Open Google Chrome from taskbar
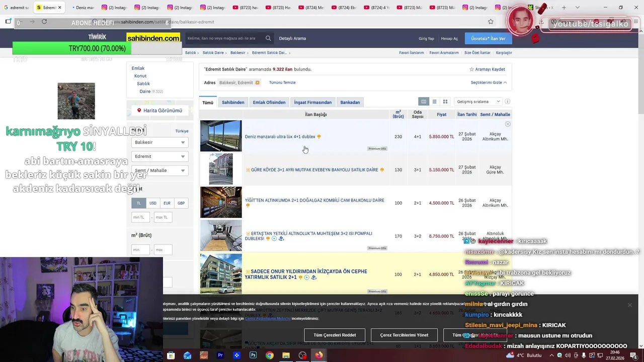 pyautogui.click(x=270, y=355)
